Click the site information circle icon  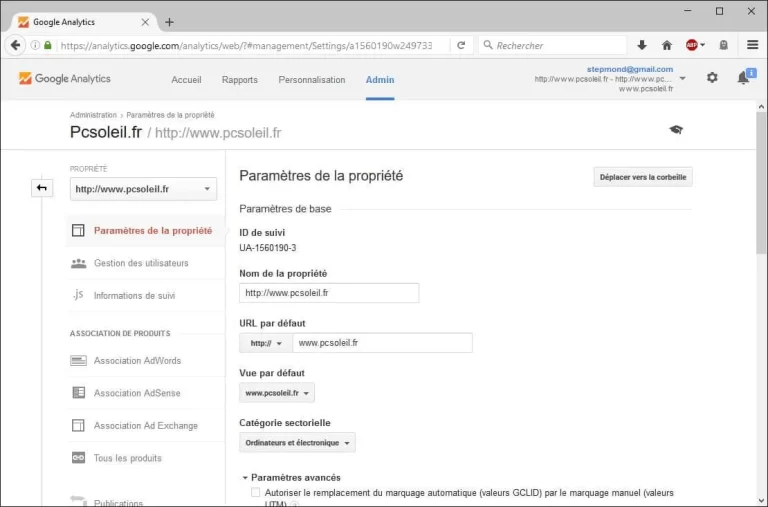pyautogui.click(x=35, y=45)
